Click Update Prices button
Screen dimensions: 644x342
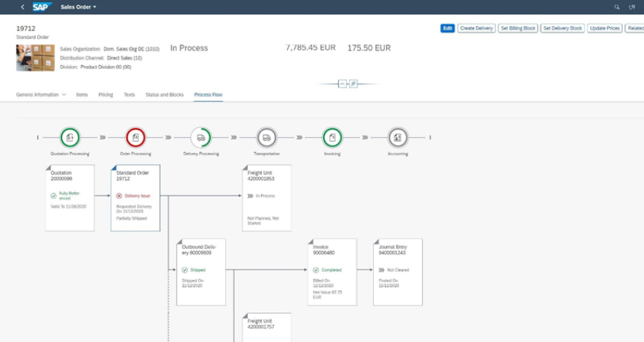tap(605, 28)
